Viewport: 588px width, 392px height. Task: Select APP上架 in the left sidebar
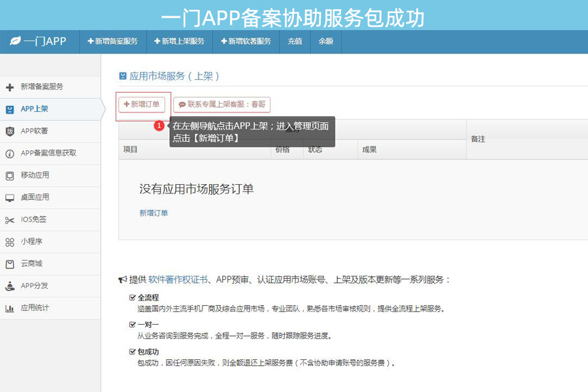click(50, 109)
